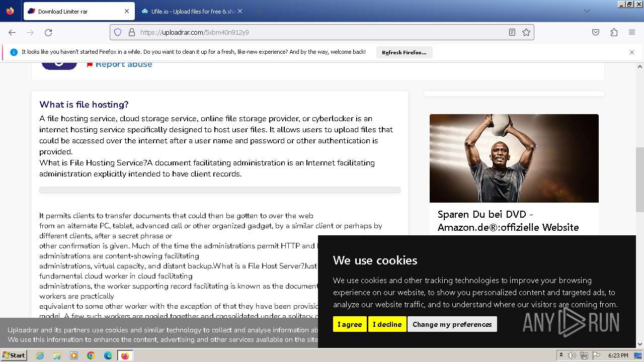Switch to the Download Limiter rar tab
The image size is (644, 362).
(x=78, y=11)
